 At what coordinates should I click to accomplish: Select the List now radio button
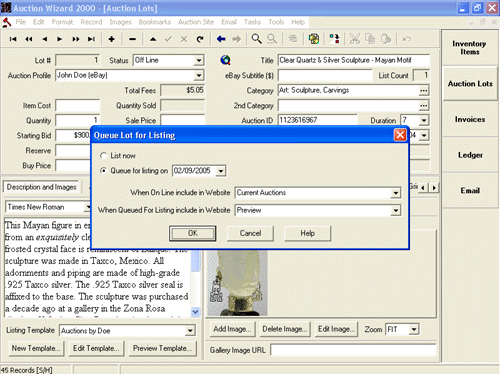103,156
